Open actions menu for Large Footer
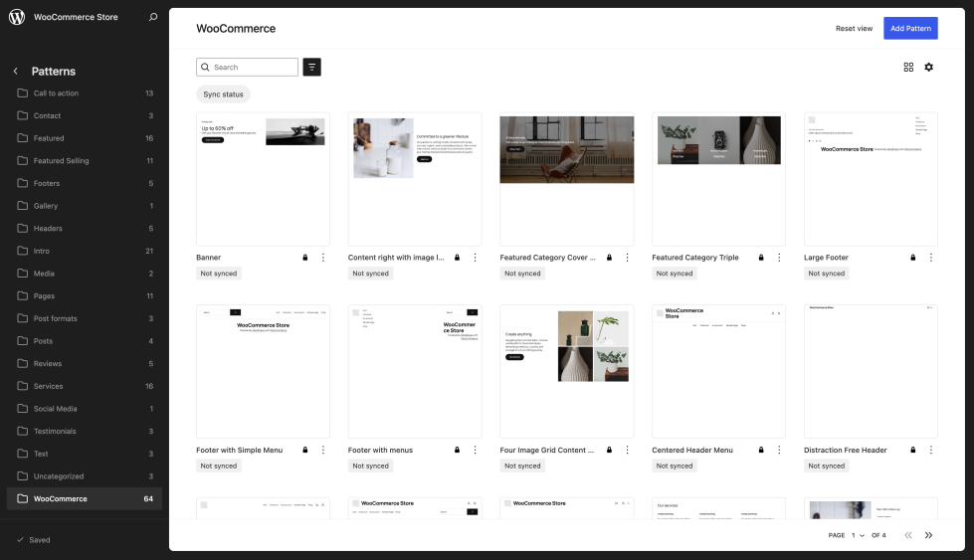 point(930,257)
